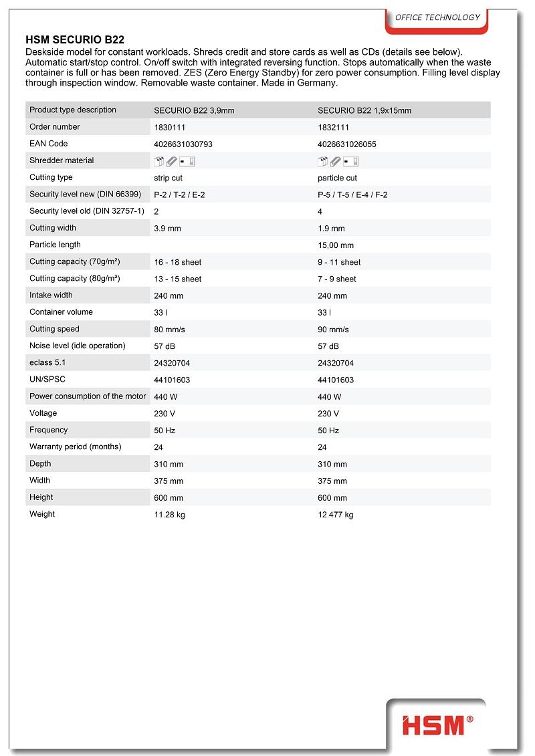Screen dimensions: 535x756
Task: Select cutting speed 80 mm/s
Action: click(x=169, y=330)
